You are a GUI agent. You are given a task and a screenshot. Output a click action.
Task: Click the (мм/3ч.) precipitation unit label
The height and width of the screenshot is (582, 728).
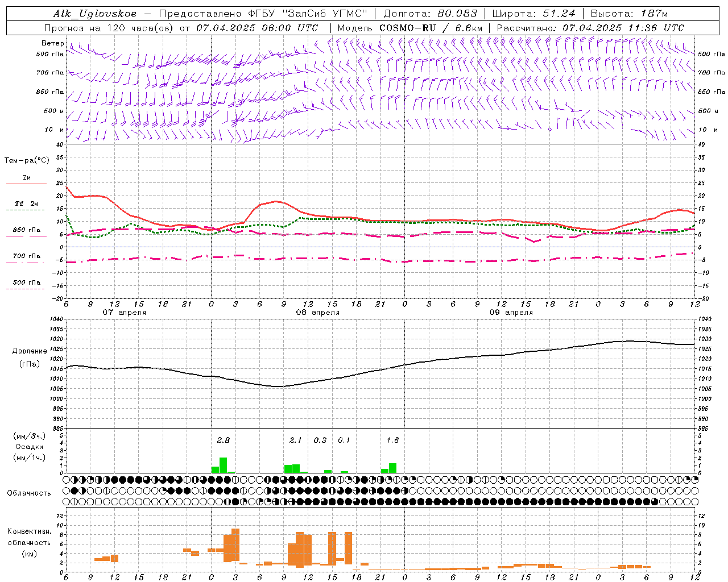(x=29, y=436)
